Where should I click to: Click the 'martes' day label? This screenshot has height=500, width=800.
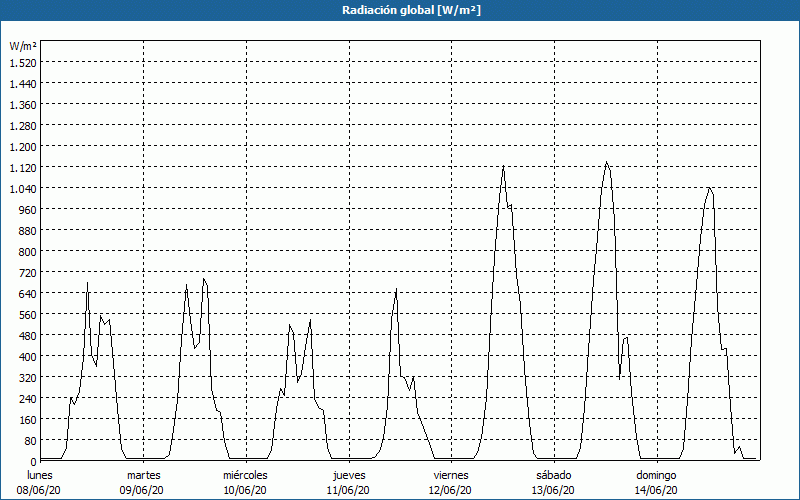[143, 475]
